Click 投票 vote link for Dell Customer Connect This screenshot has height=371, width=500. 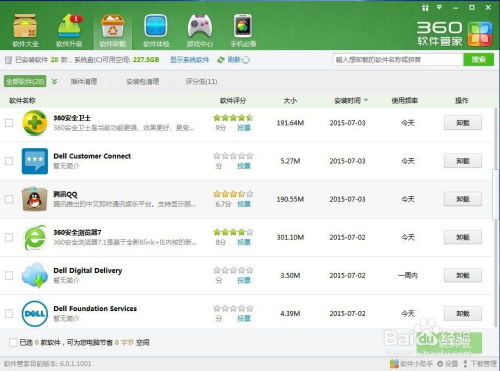pos(244,166)
